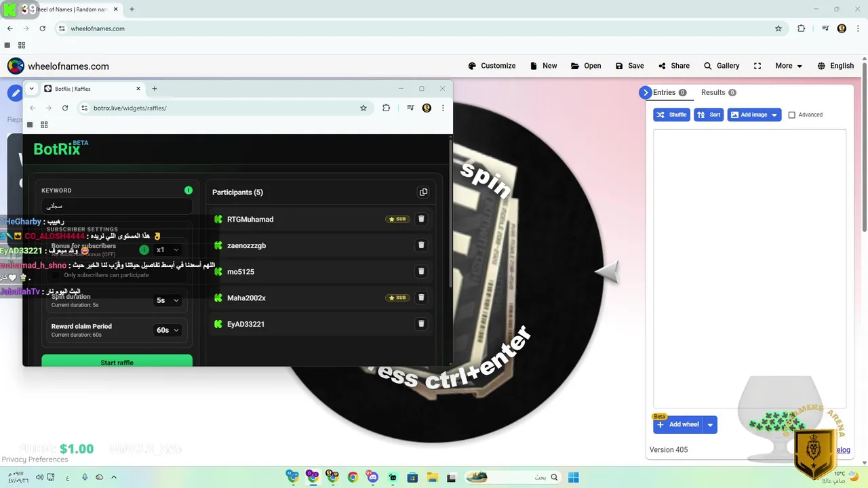Screen dimensions: 868x488
Task: Click the microphone tray icon
Action: 85,477
